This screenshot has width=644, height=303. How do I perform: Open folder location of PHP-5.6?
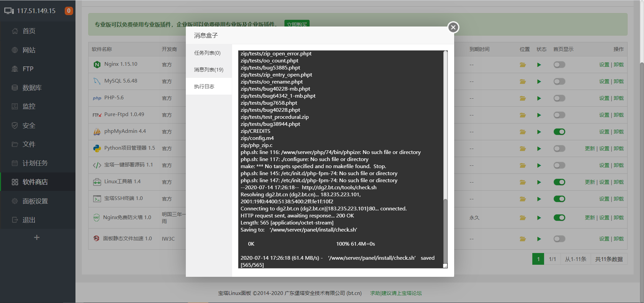point(523,98)
